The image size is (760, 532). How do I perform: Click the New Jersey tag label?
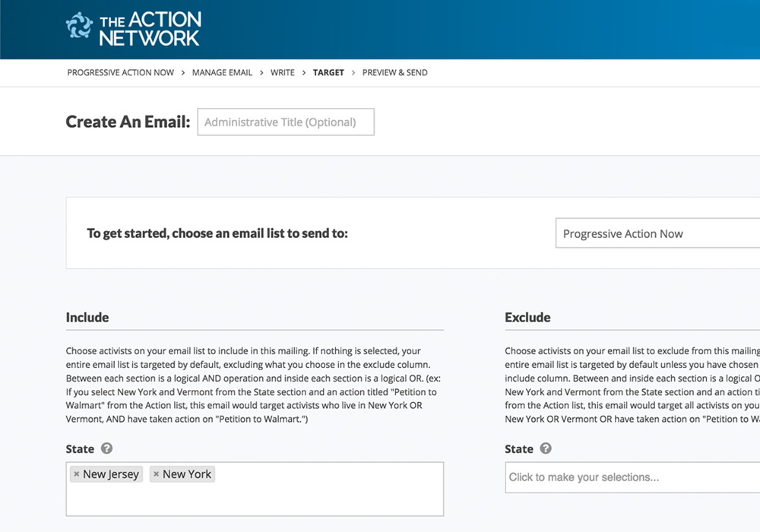(111, 474)
